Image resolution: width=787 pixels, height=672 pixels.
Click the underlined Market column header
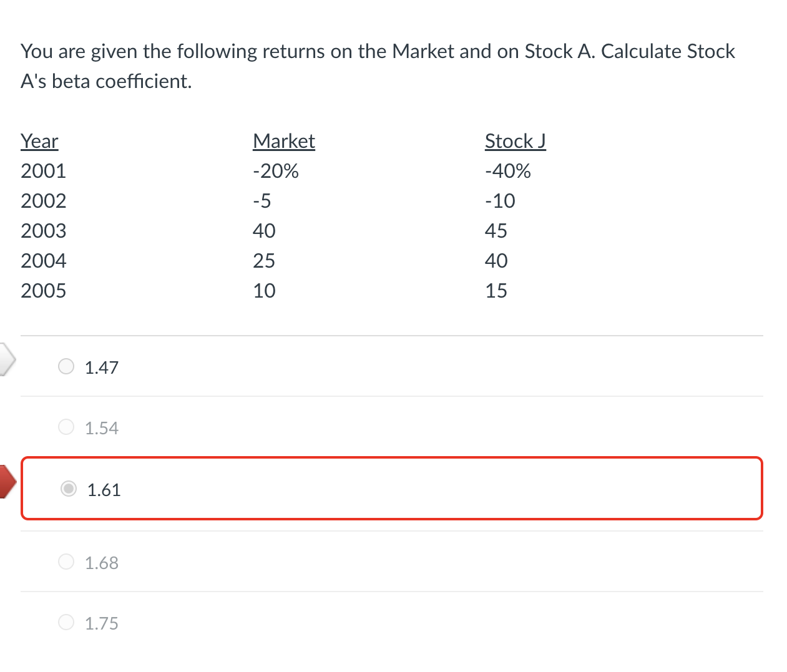pos(284,141)
